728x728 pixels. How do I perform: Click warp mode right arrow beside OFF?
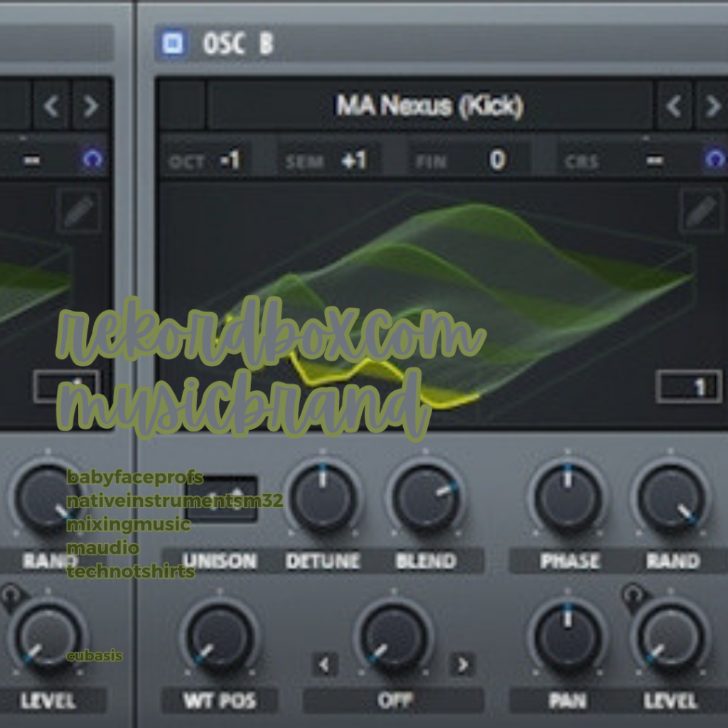point(462,664)
